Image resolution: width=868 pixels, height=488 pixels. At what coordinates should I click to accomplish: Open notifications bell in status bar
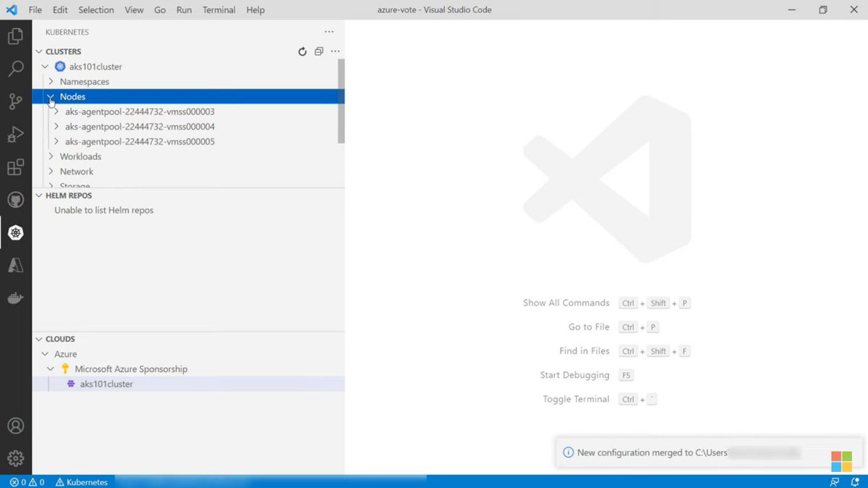(x=854, y=482)
